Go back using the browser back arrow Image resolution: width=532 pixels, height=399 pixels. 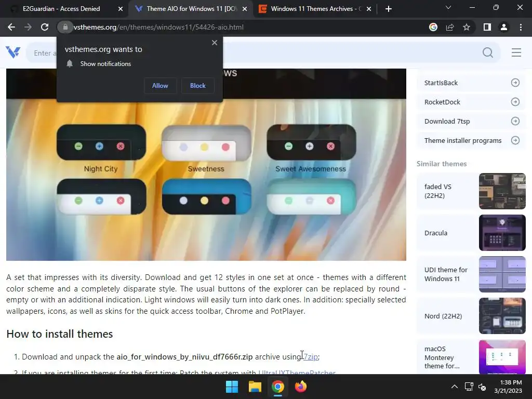11,27
